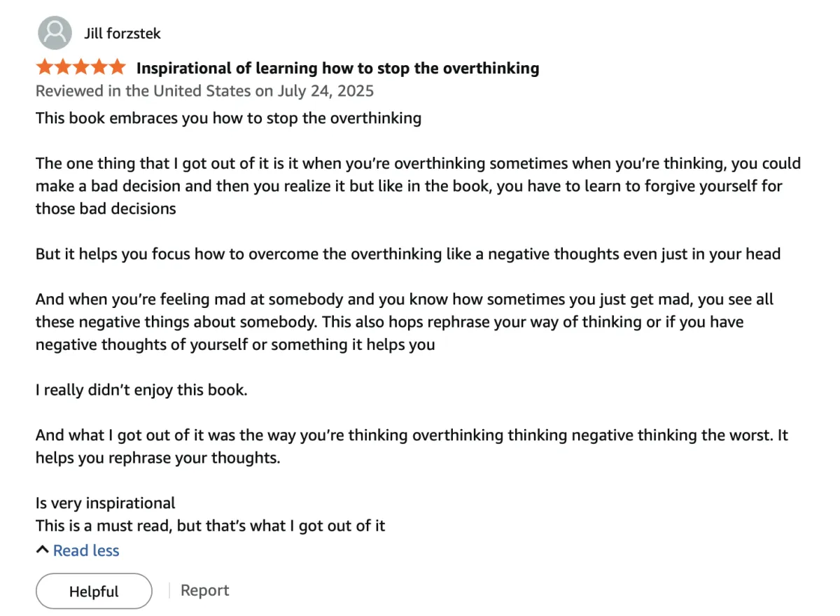This screenshot has height=616, width=840.
Task: Click the second orange rating star
Action: pyautogui.click(x=63, y=67)
